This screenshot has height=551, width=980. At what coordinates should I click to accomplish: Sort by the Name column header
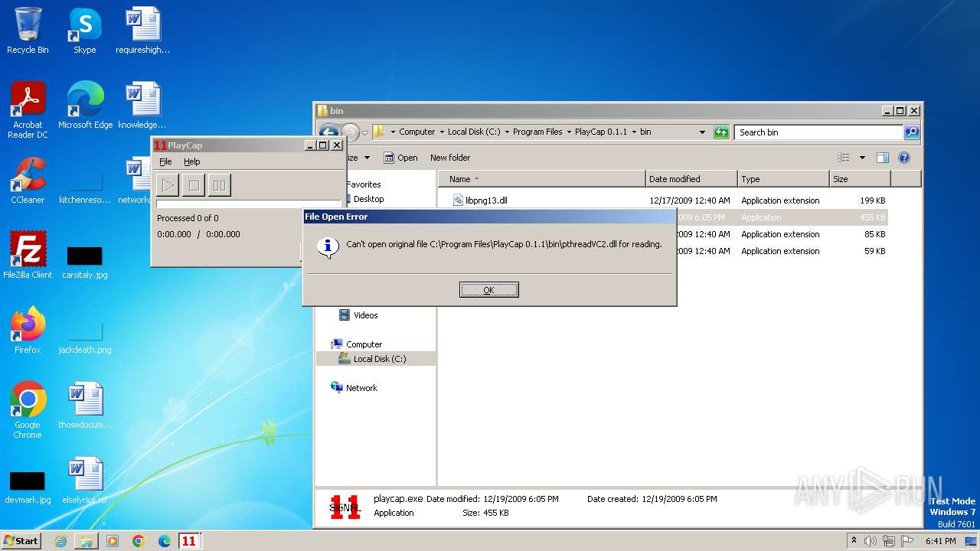pos(542,179)
